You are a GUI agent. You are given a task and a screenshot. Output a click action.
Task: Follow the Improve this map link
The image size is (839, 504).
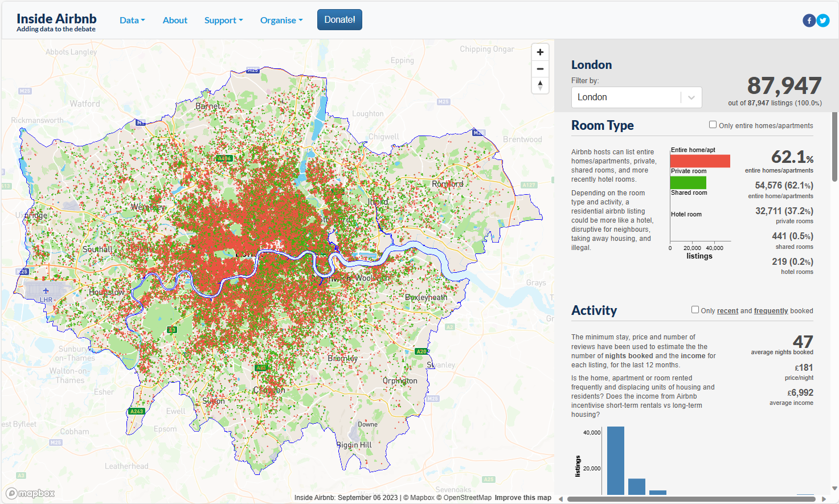coord(522,498)
